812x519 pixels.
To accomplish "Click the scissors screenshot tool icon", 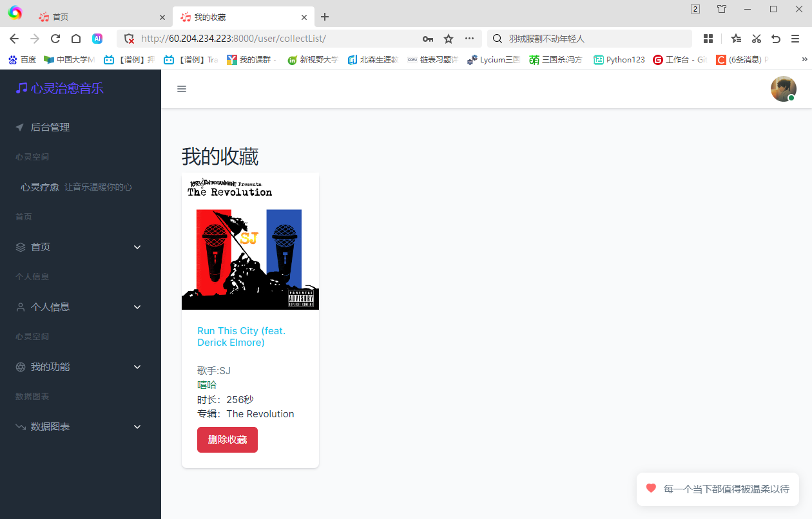I will [x=757, y=39].
